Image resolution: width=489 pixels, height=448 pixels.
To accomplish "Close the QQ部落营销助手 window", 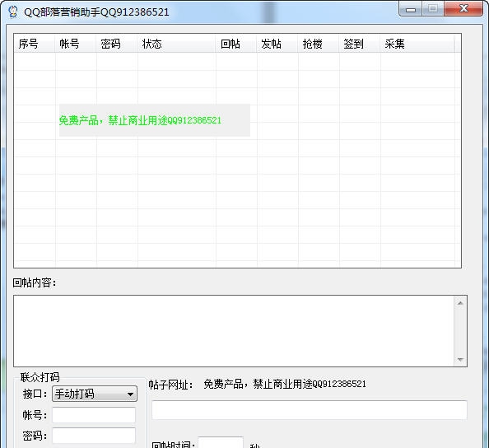I will pyautogui.click(x=463, y=9).
